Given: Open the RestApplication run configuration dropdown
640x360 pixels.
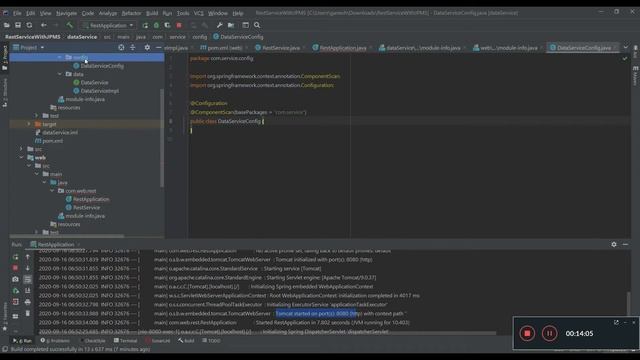Looking at the screenshot, I should pos(108,25).
